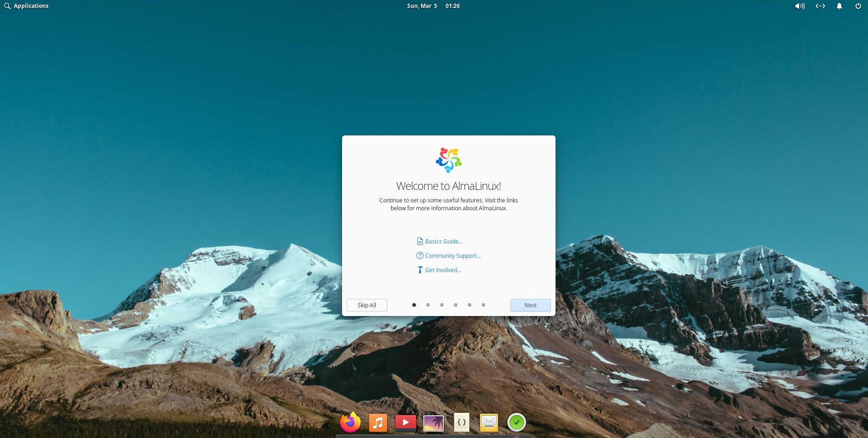This screenshot has width=868, height=438.
Task: Open the Videos app in dock
Action: pos(405,422)
